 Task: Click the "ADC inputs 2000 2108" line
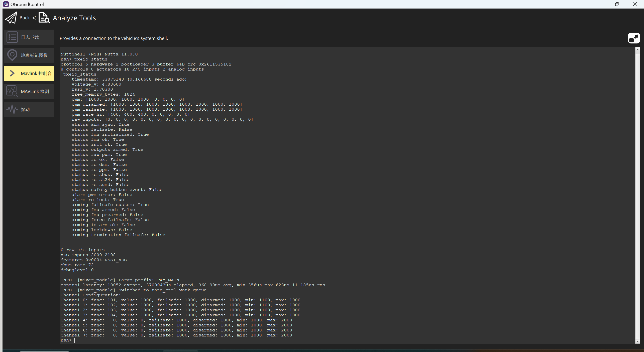click(x=88, y=255)
